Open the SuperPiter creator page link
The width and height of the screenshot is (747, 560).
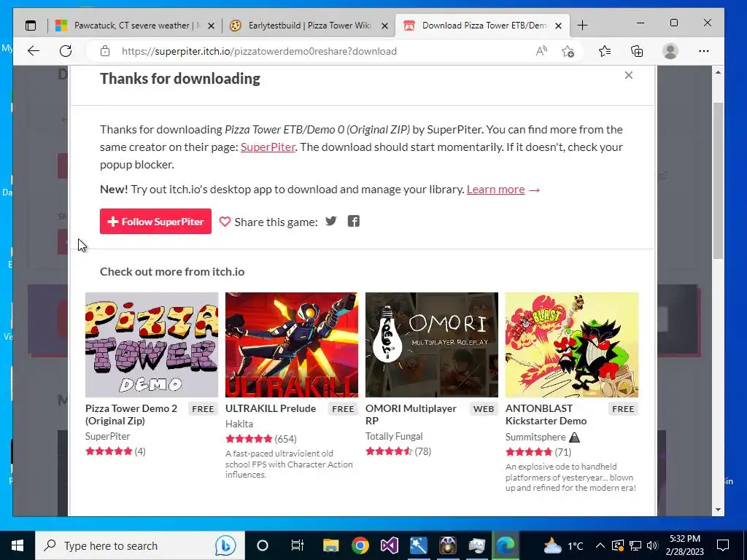point(268,147)
